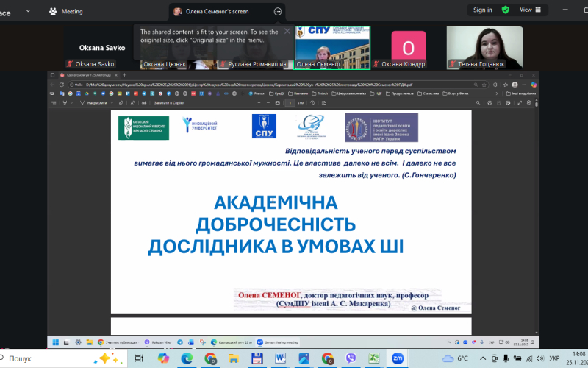Show hidden system tray icons
The image size is (588, 368).
[x=483, y=358]
